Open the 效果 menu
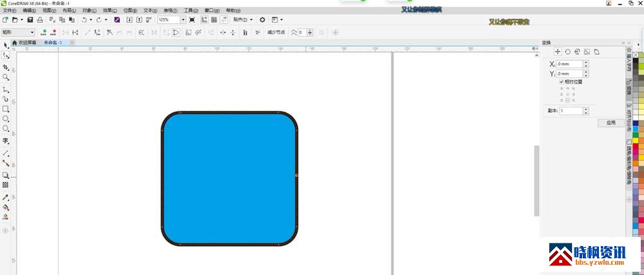This screenshot has width=644, height=275. pyautogui.click(x=109, y=10)
